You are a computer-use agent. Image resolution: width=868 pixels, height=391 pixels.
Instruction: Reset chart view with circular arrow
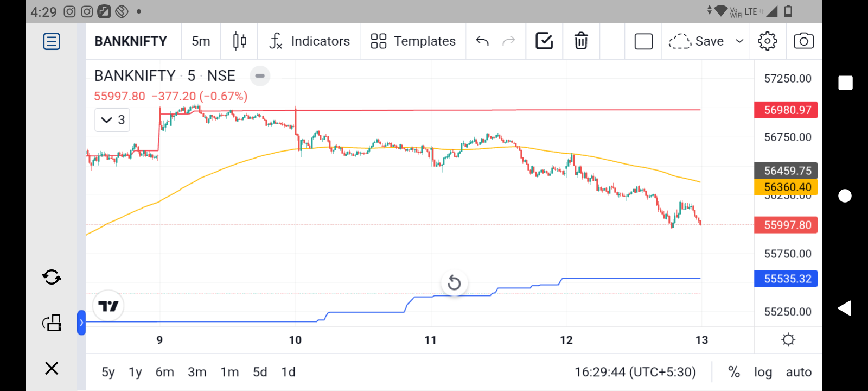tap(454, 283)
